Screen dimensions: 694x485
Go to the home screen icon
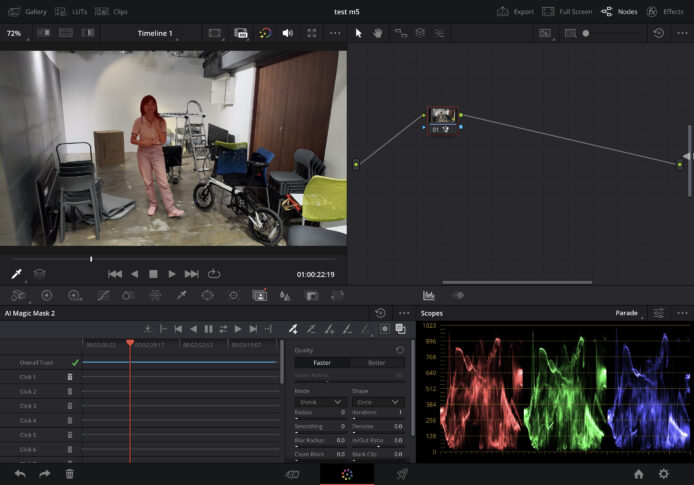[x=638, y=473]
